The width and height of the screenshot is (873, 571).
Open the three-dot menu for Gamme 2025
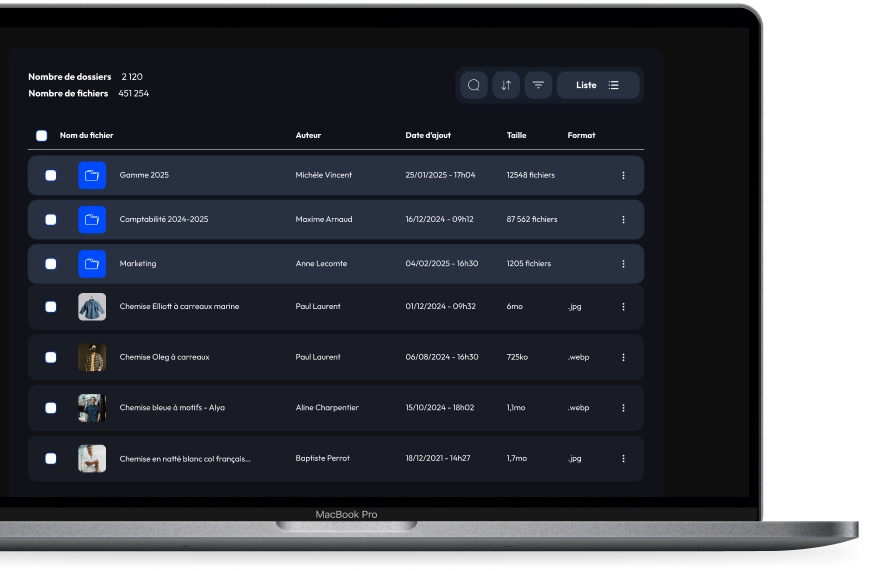coord(623,176)
